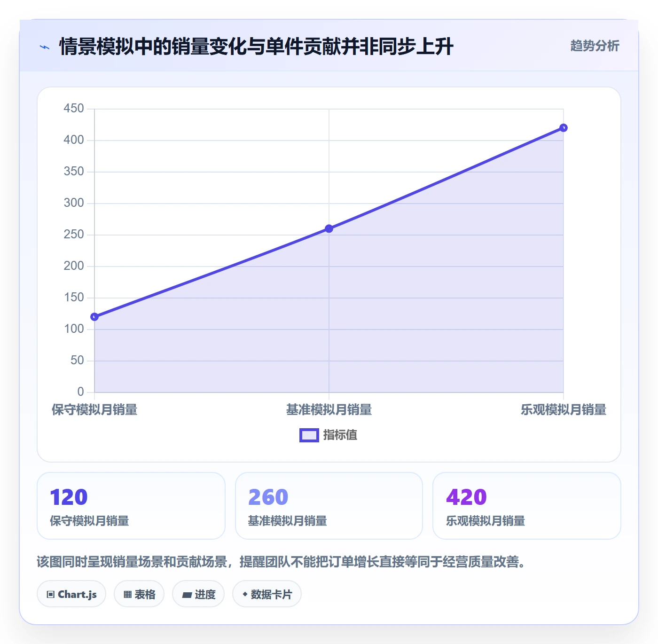The height and width of the screenshot is (644, 658).
Task: Open the 120 保守模拟月销量 stat card
Action: coord(131,506)
